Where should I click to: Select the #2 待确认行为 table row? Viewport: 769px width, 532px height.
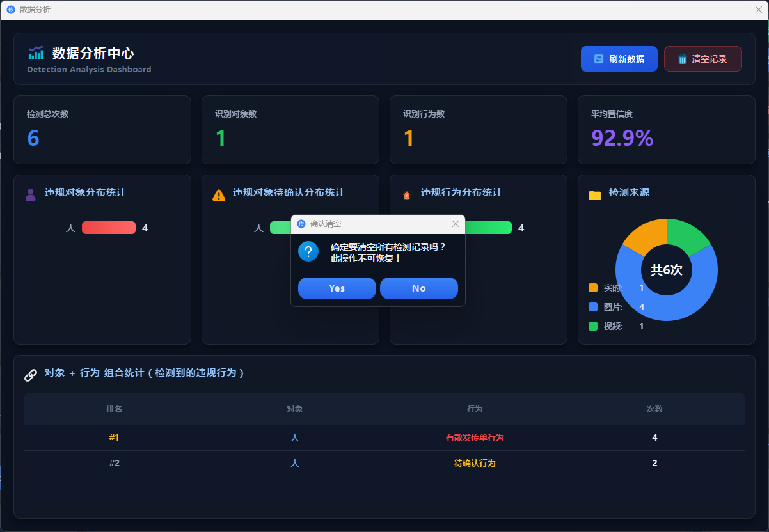pos(384,463)
